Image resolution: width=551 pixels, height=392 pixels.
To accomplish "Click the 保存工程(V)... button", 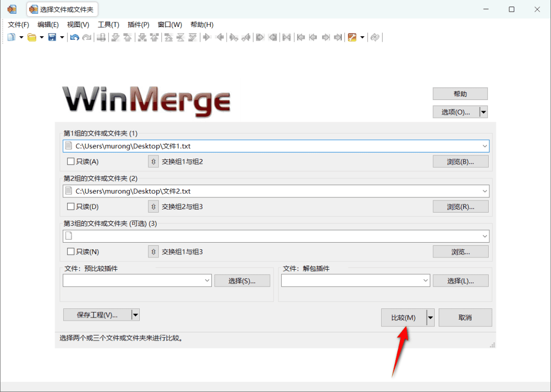I will click(x=97, y=315).
